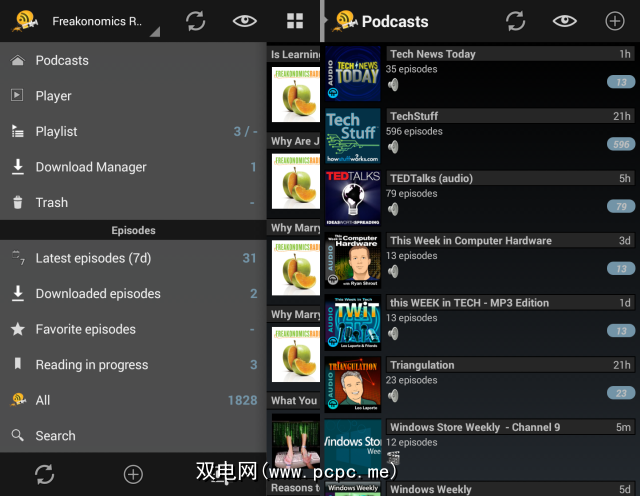Image resolution: width=640 pixels, height=496 pixels.
Task: Click add podcast plus in drawer bottom bar
Action: [133, 474]
